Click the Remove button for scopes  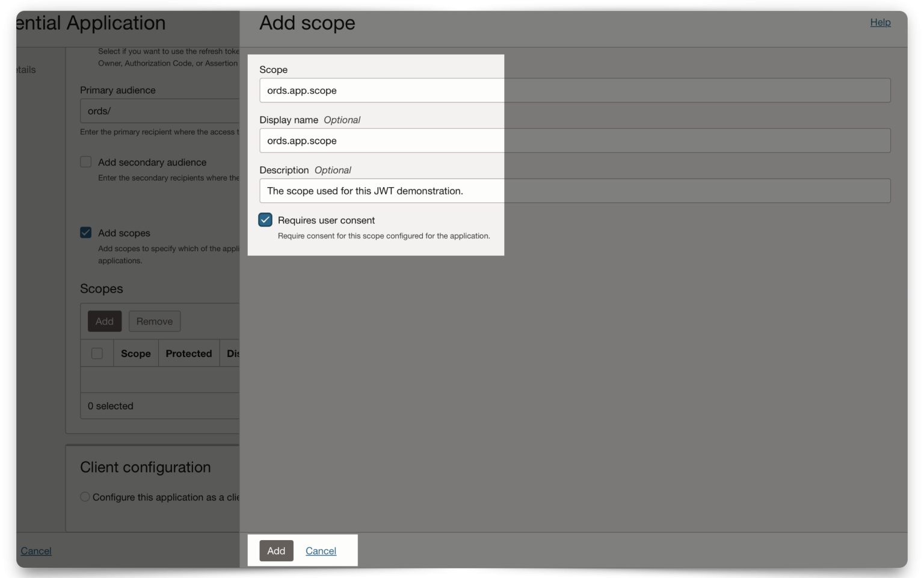pos(155,321)
